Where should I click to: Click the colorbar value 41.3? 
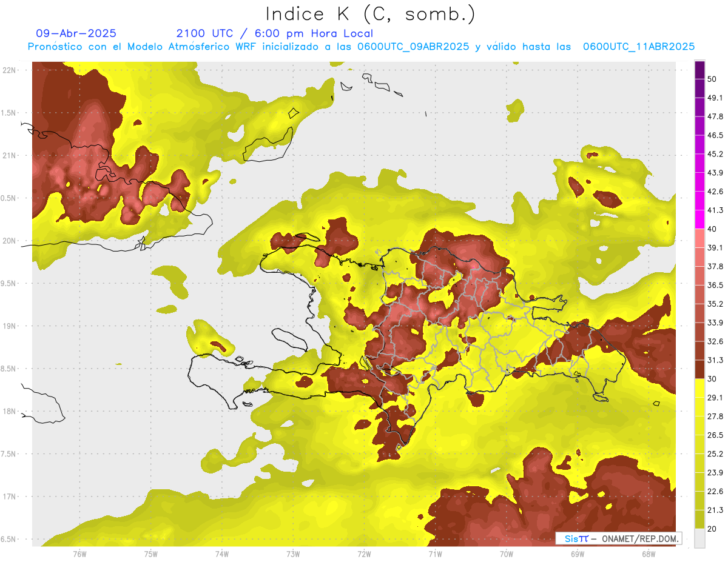pos(715,210)
